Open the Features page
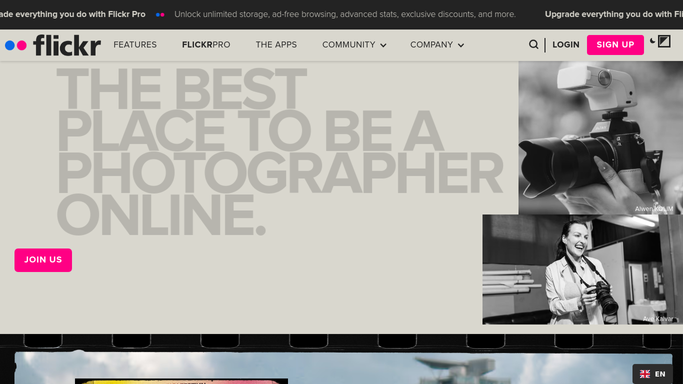The height and width of the screenshot is (384, 683). (135, 45)
